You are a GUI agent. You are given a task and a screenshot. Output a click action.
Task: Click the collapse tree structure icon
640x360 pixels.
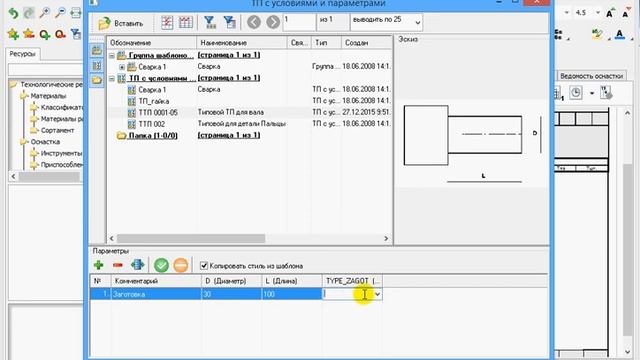(167, 22)
